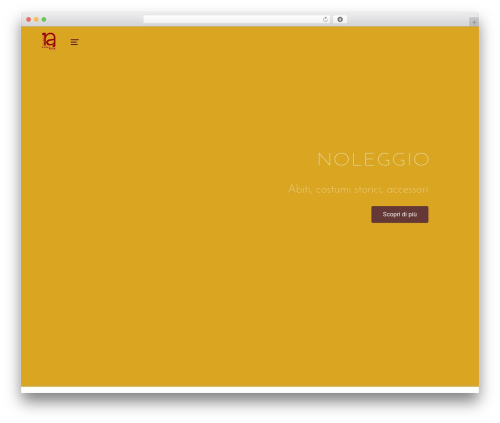Click 'Abiti, costumi storici, accessori' subtitle
Screen dimensions: 500x423
click(358, 189)
